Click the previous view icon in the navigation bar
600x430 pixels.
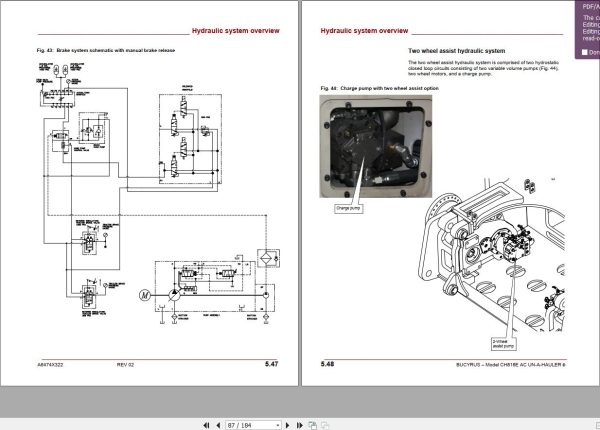tap(313, 425)
